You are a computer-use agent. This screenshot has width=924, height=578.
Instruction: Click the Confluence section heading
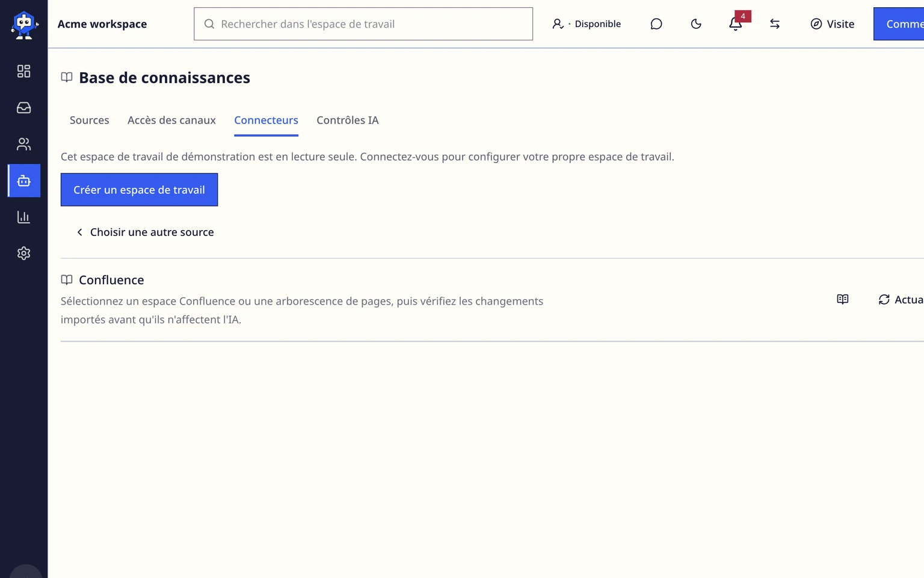pos(111,280)
